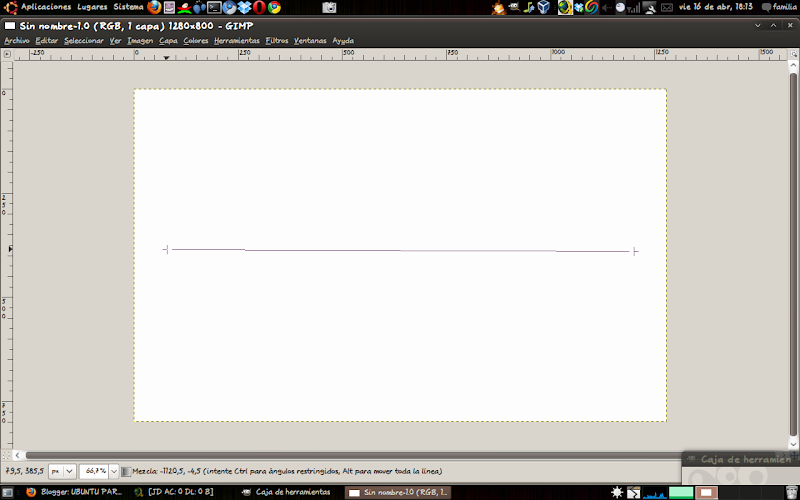Open the date and time calendar
This screenshot has height=500, width=800.
(716, 7)
